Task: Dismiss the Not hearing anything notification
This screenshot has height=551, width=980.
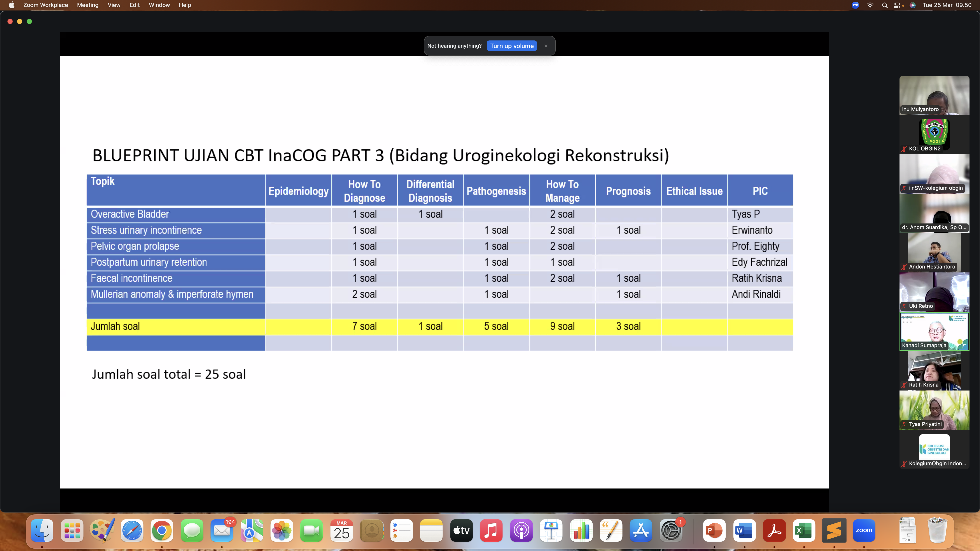Action: 546,46
